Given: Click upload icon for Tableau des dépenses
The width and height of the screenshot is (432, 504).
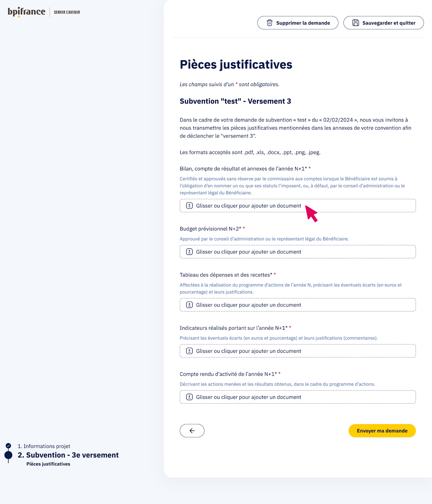Looking at the screenshot, I should [189, 305].
